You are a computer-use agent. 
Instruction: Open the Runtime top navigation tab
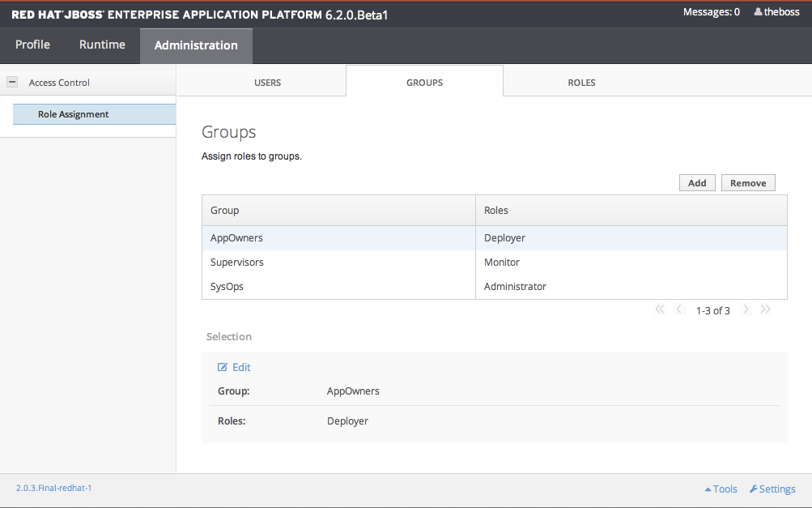click(102, 45)
